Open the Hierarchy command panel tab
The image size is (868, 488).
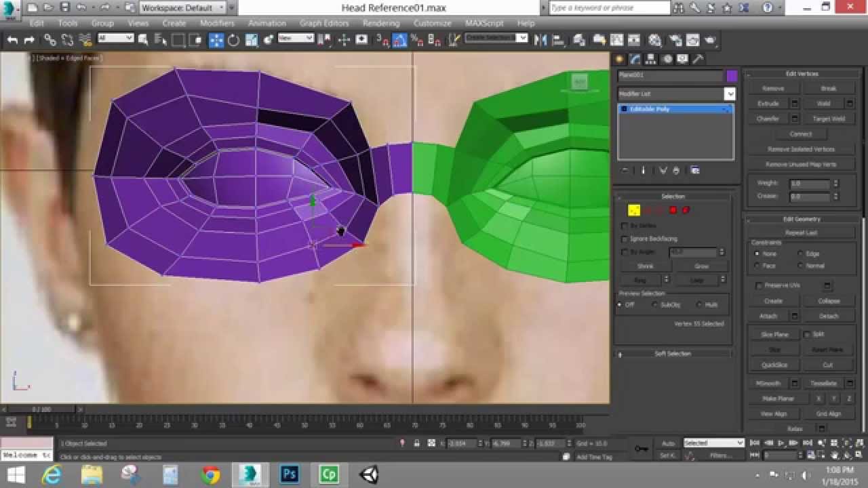point(651,59)
